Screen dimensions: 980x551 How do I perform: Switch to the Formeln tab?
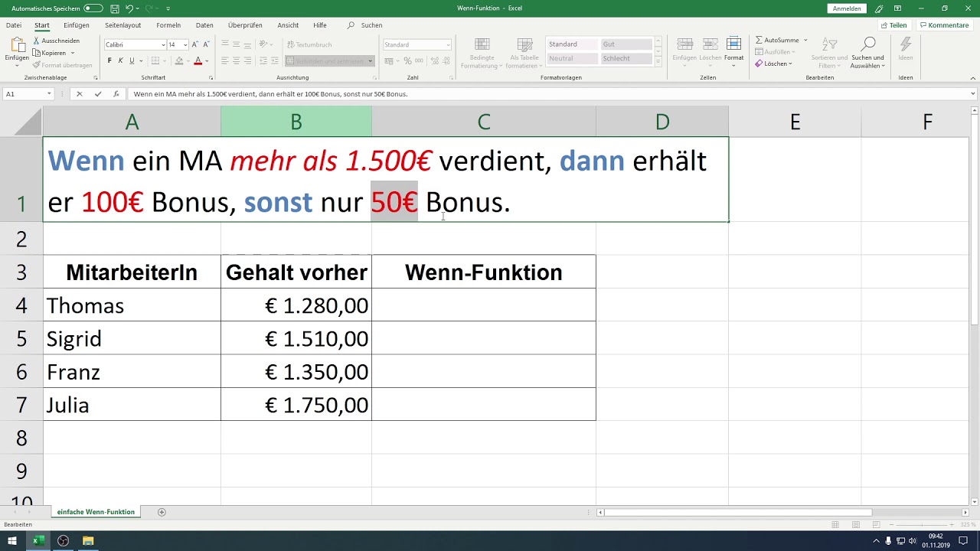tap(168, 25)
